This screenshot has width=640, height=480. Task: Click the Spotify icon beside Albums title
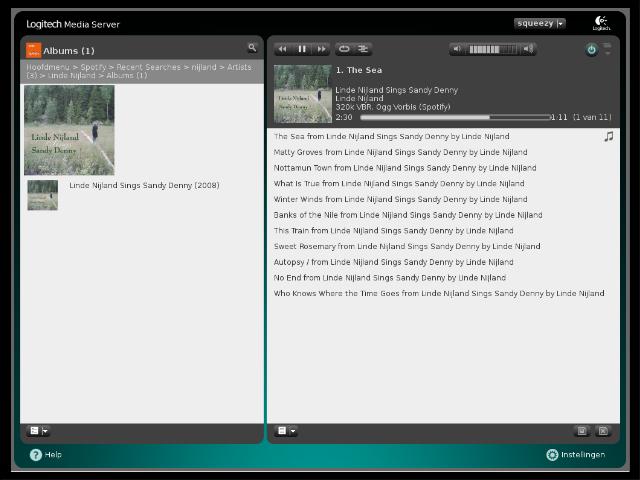pos(33,50)
